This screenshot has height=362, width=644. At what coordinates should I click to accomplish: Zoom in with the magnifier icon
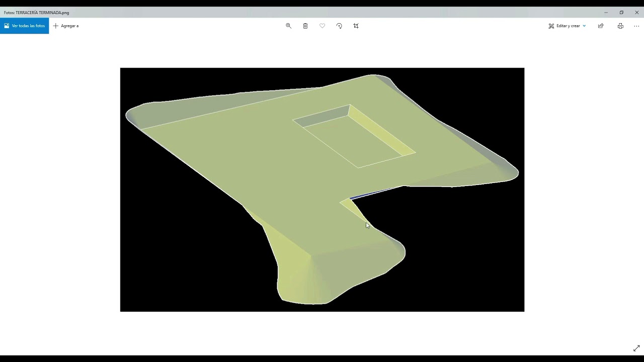click(x=289, y=26)
